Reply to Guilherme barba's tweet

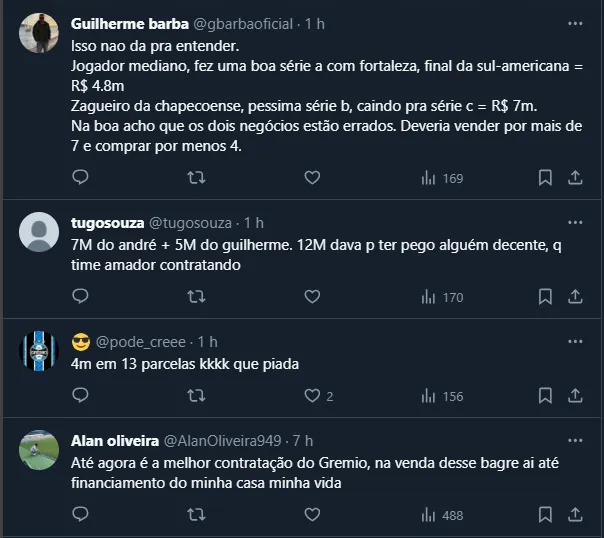coord(82,178)
